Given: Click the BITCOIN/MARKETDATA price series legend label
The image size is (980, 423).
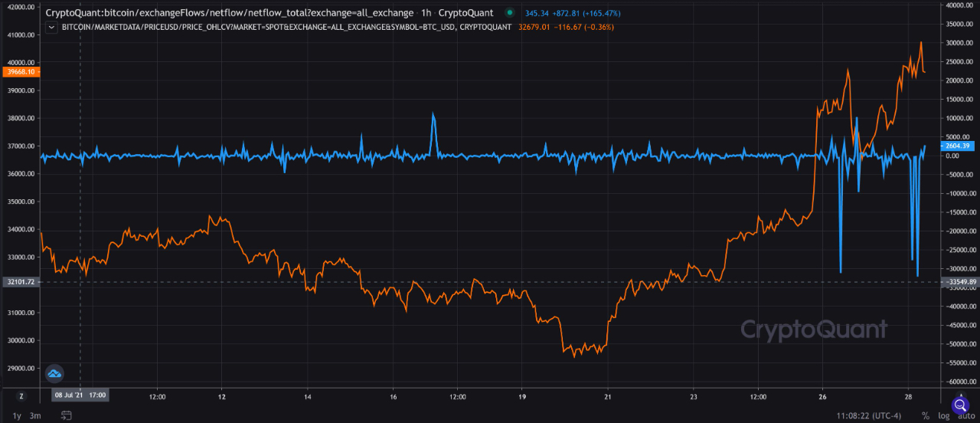Looking at the screenshot, I should [x=286, y=28].
